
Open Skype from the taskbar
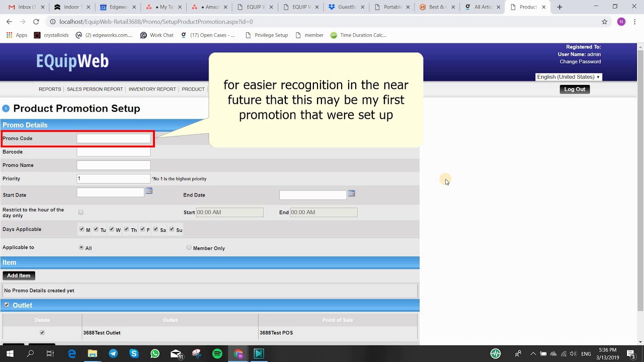[x=134, y=353]
